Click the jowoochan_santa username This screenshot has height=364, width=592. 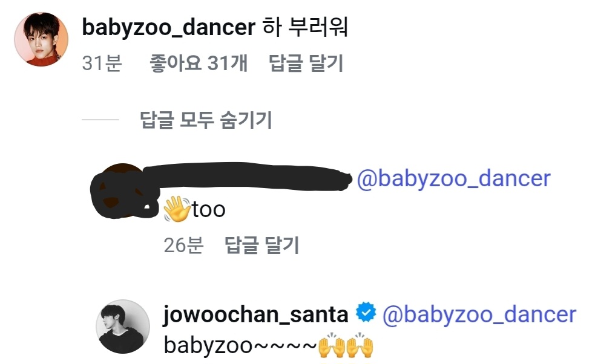[x=256, y=314]
